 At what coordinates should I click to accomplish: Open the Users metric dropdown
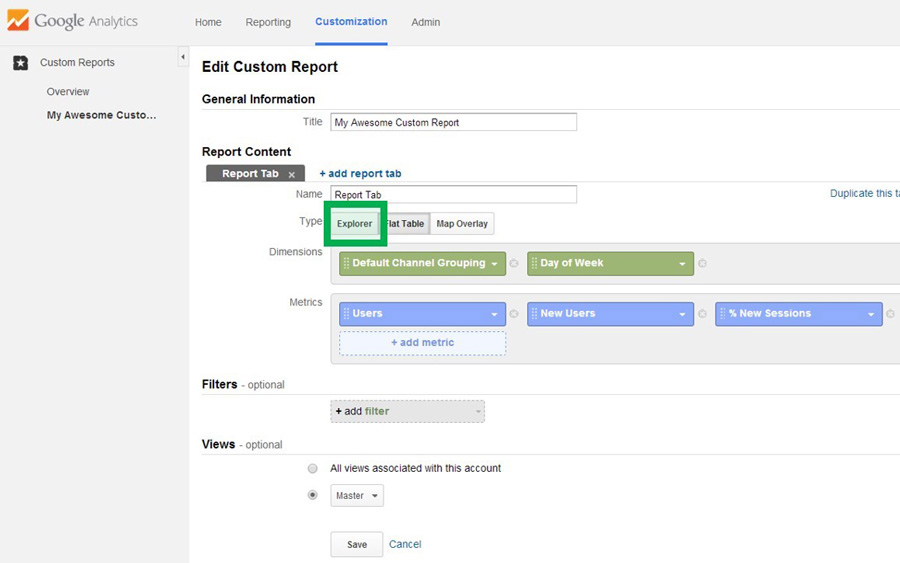(494, 314)
